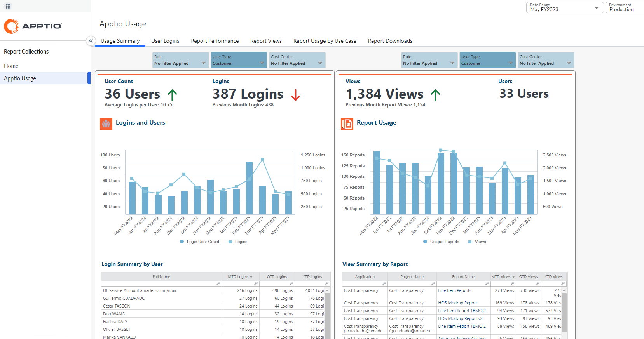Open the Role filter above User Count
The image size is (644, 339).
[181, 60]
